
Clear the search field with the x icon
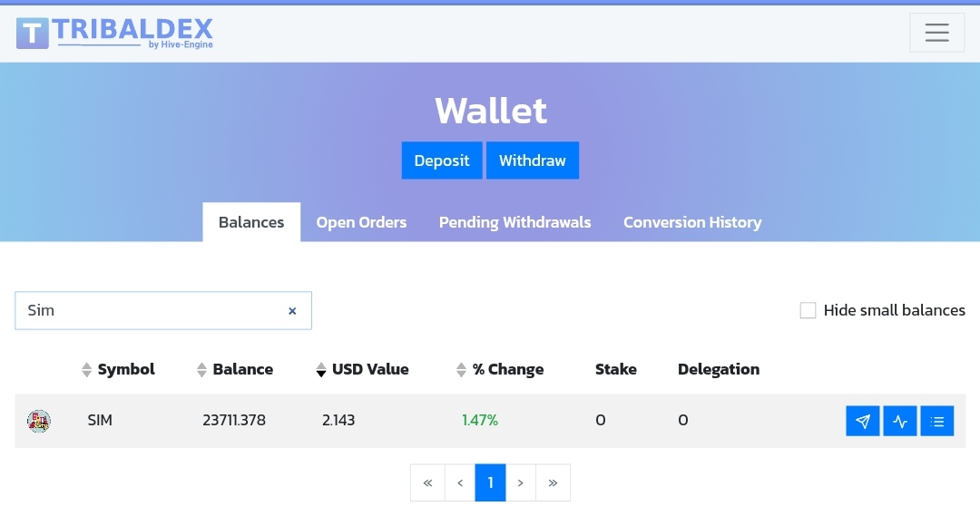coord(292,310)
